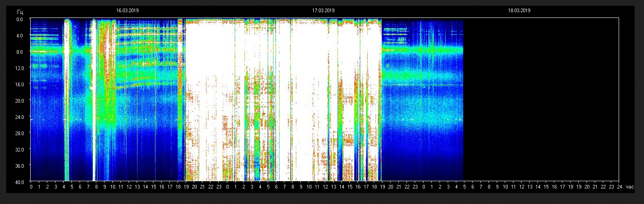Select the 36.0 frequency axis label
This screenshot has width=644, height=204.
pos(20,166)
